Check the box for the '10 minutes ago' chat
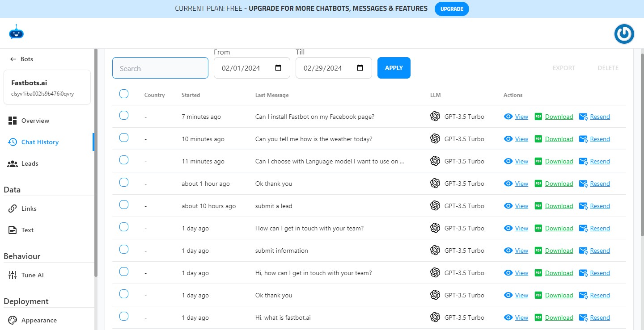The image size is (644, 330). point(124,138)
